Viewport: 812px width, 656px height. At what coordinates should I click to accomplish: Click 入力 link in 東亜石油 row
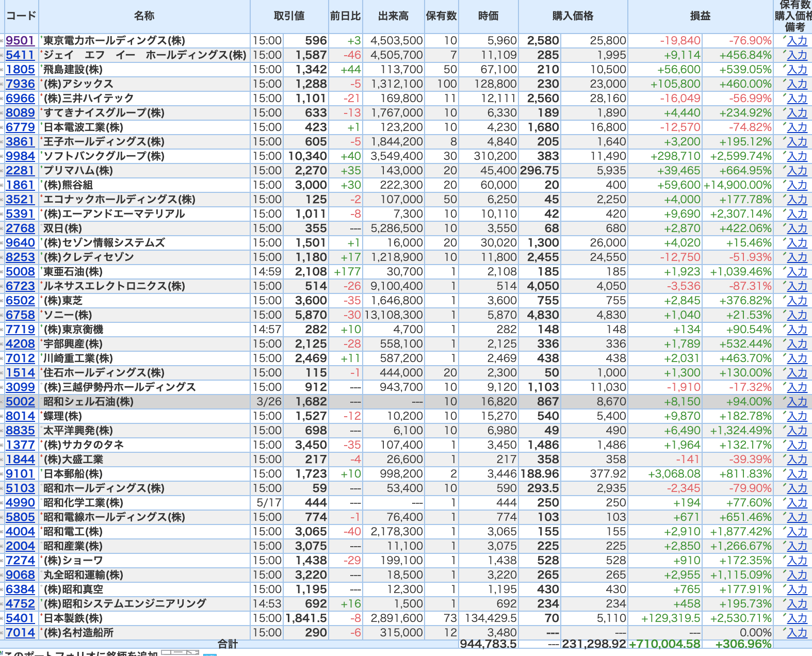(797, 272)
